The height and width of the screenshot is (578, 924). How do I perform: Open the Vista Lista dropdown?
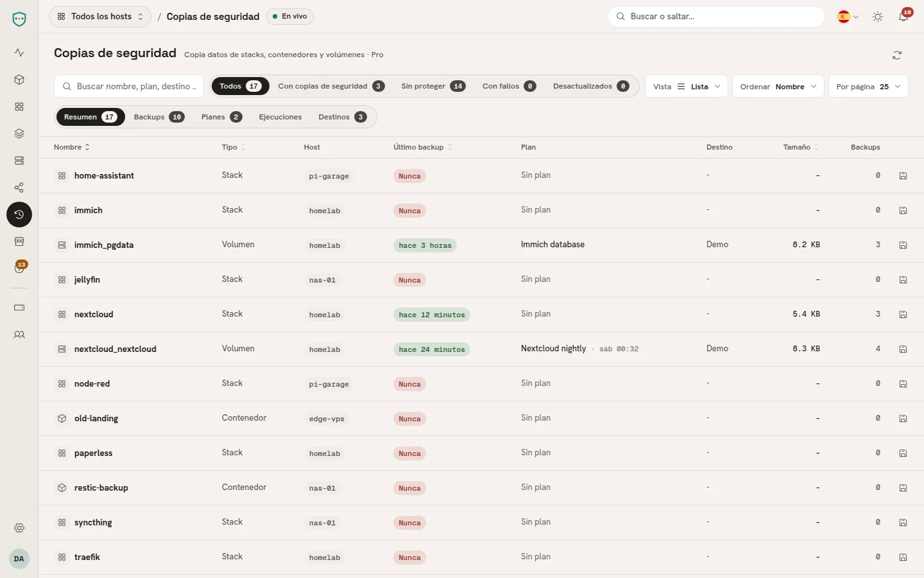coord(687,87)
